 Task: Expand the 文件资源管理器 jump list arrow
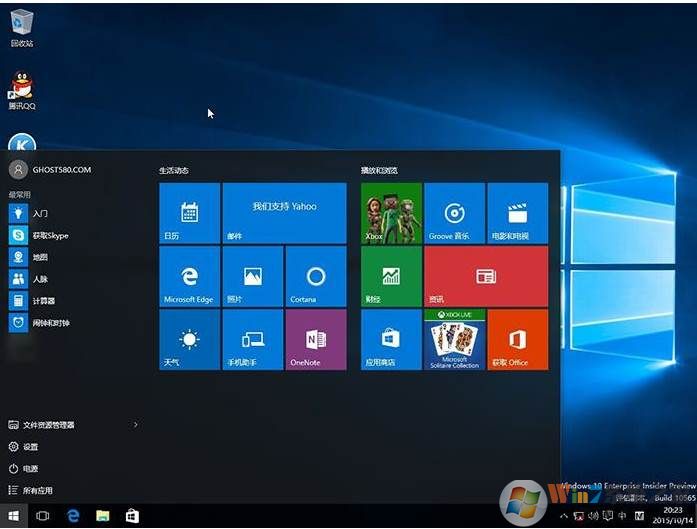(136, 425)
